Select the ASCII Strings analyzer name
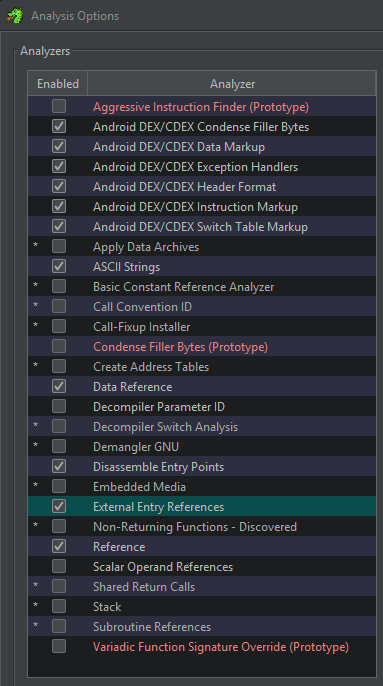Image resolution: width=383 pixels, height=686 pixels. pos(126,267)
